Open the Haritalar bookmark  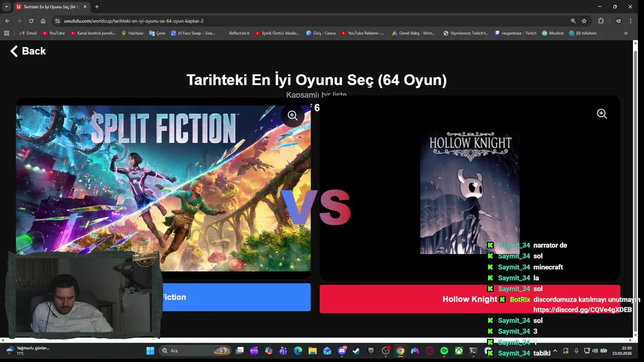pyautogui.click(x=132, y=33)
